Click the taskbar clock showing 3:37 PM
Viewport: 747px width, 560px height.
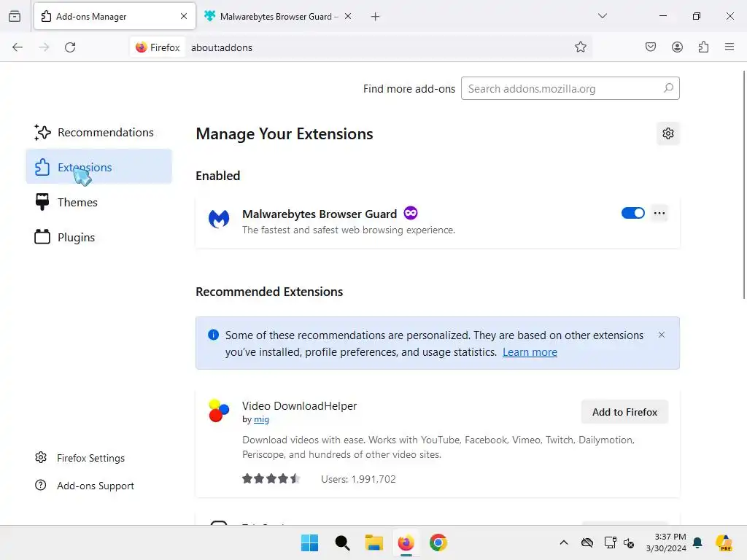pos(666,542)
